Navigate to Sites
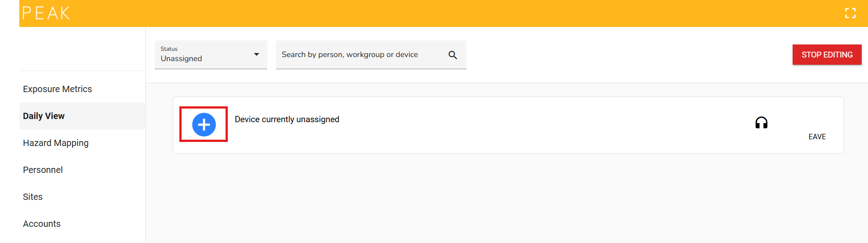 [x=82, y=197]
